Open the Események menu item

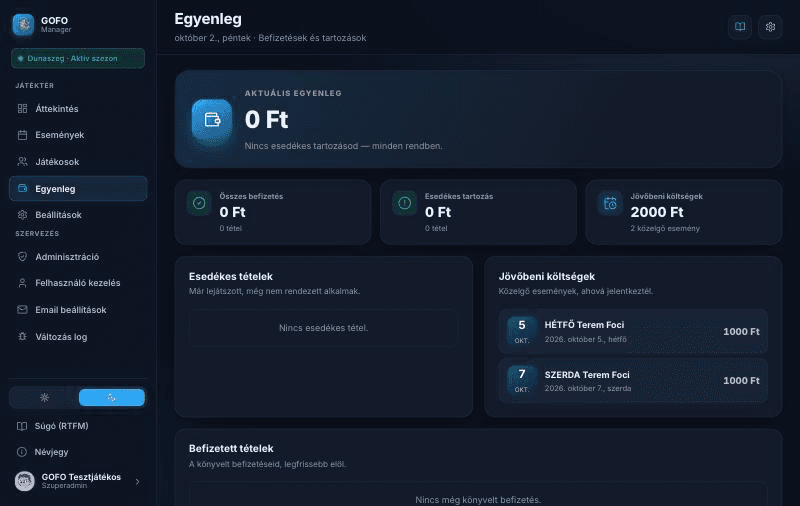point(78,135)
